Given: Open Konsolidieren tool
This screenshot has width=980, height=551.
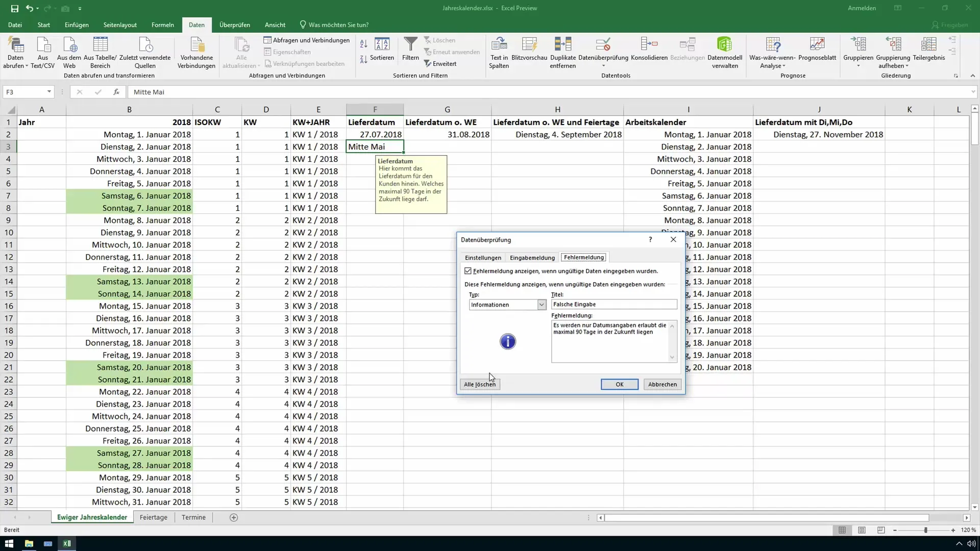Looking at the screenshot, I should 649,49.
